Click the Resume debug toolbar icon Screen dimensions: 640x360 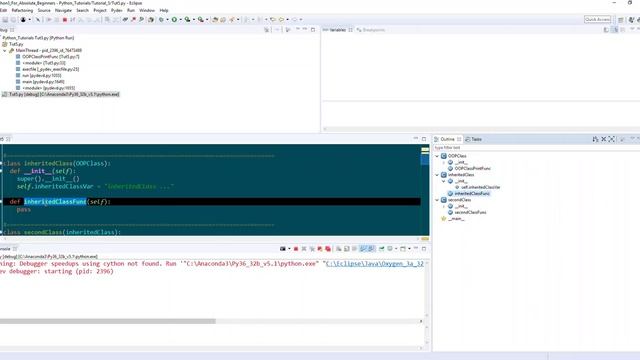pyautogui.click(x=49, y=20)
